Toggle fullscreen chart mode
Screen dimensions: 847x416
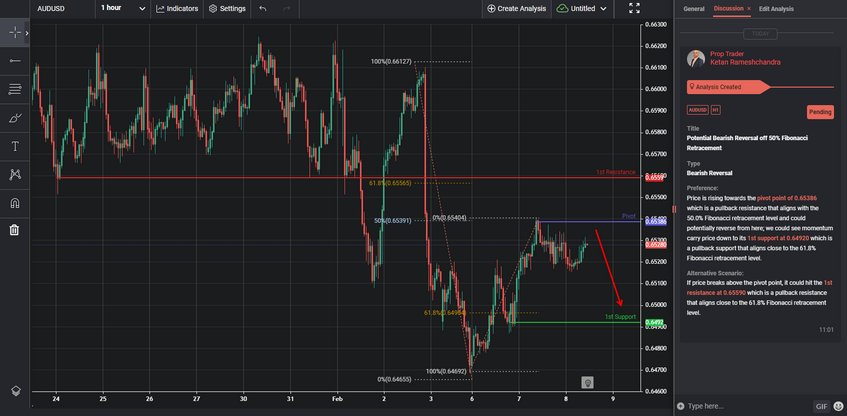pyautogui.click(x=634, y=8)
